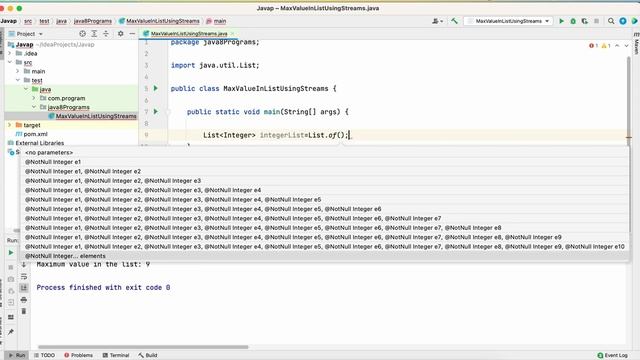Viewport: 640px width, 360px height.
Task: Open the Run tool window tab
Action: (17, 355)
